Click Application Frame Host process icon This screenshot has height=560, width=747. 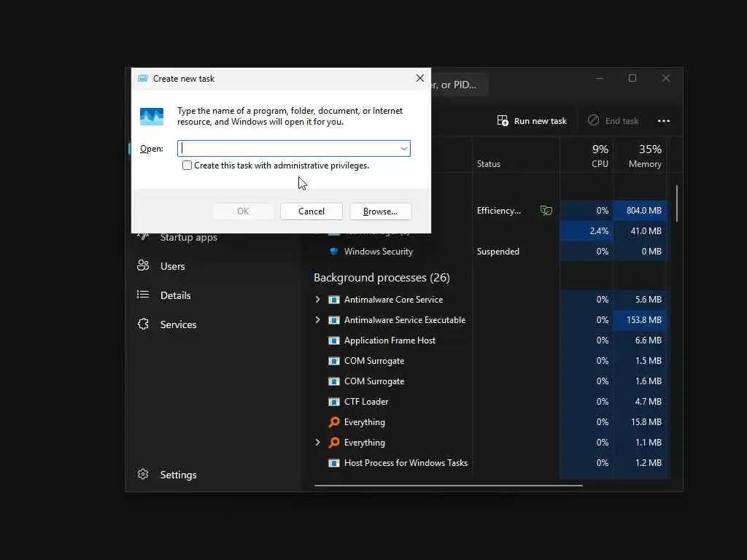point(334,341)
